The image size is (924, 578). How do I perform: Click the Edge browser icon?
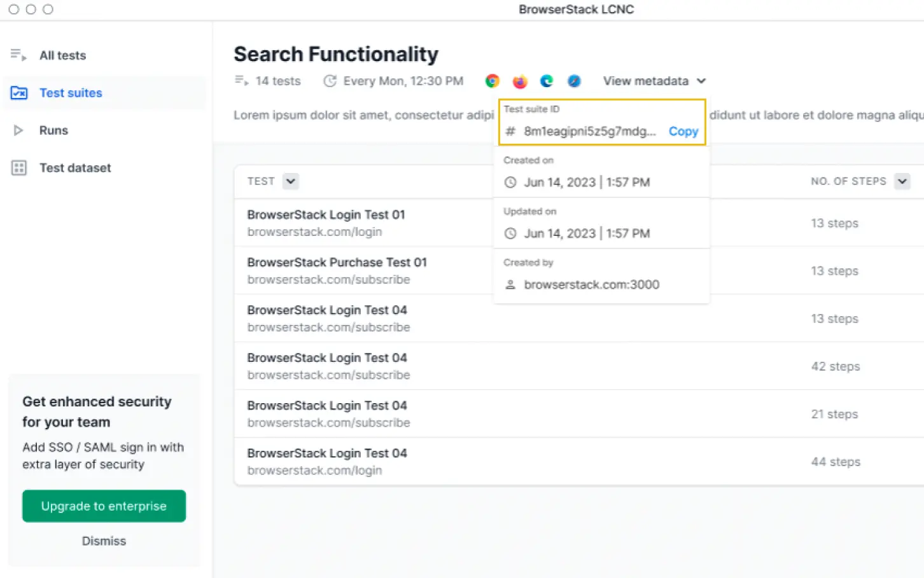547,81
